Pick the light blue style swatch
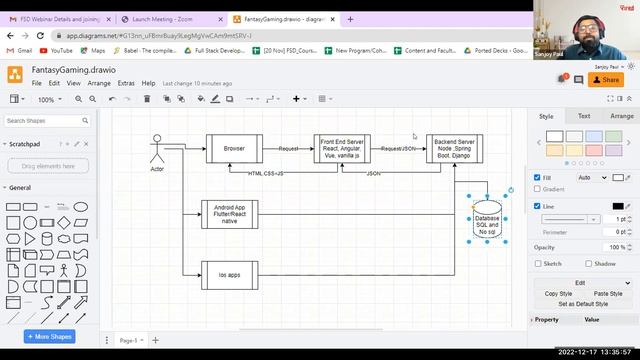 coord(594,136)
